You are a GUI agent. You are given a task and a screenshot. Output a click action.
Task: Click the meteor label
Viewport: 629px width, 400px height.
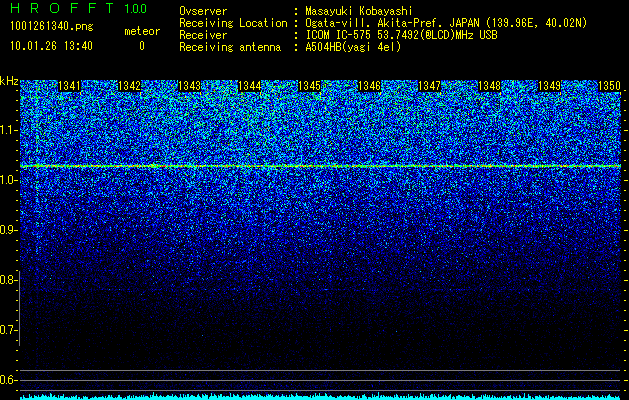142,31
